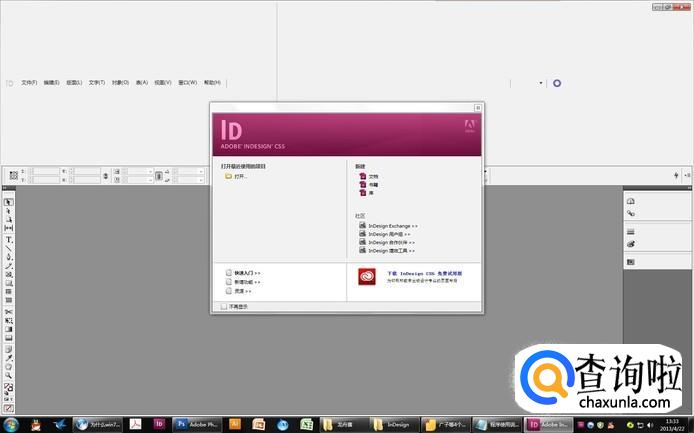Open the 窗口(W) menu
Viewport: 694px width, 433px height.
click(188, 83)
